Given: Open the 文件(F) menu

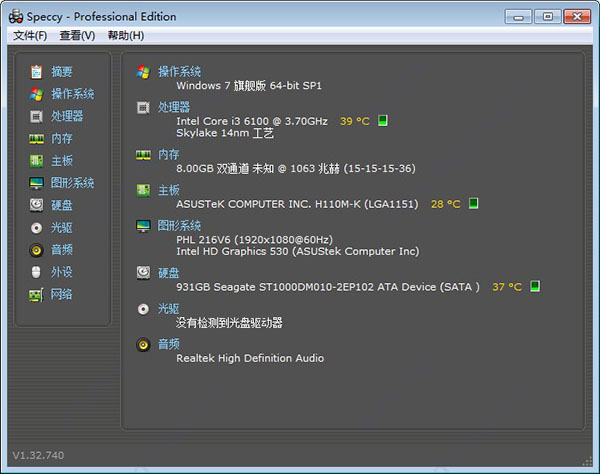Looking at the screenshot, I should coord(30,36).
